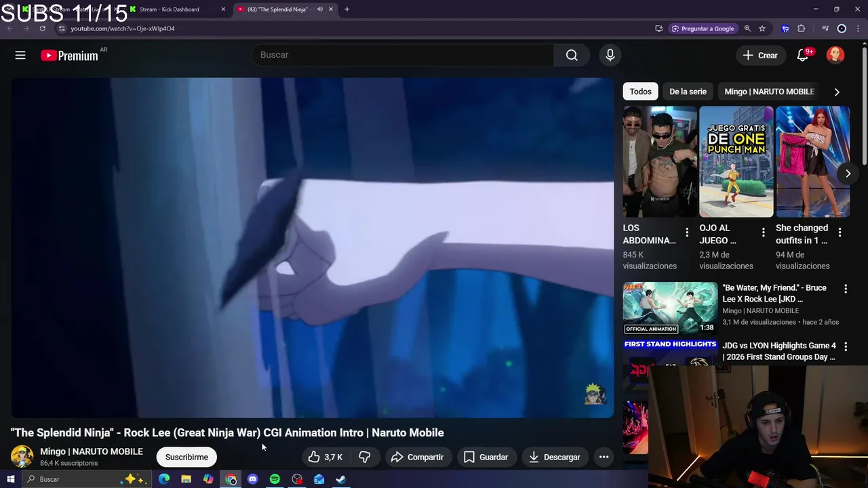The width and height of the screenshot is (868, 488).
Task: Open the account avatar menu
Action: [x=835, y=55]
